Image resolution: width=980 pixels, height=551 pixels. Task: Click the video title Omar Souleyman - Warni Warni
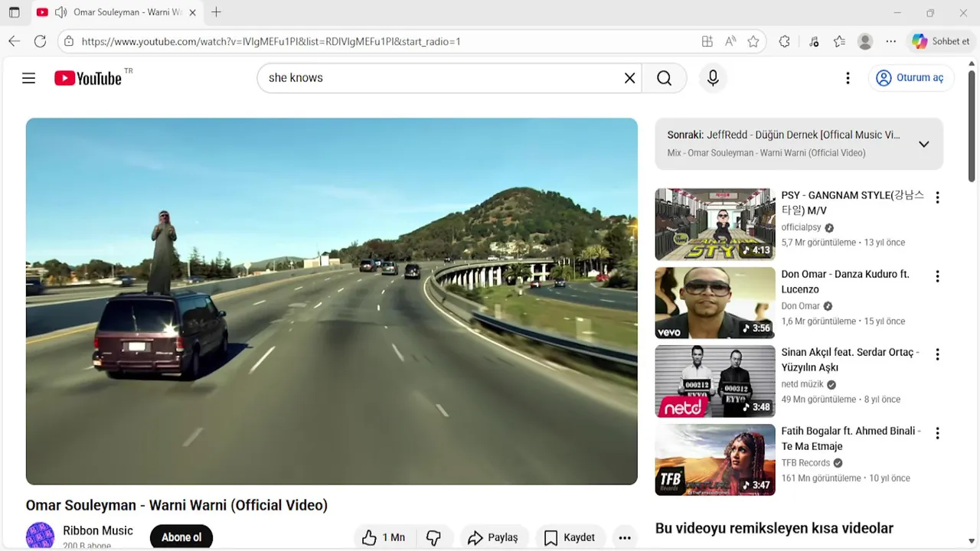point(177,505)
